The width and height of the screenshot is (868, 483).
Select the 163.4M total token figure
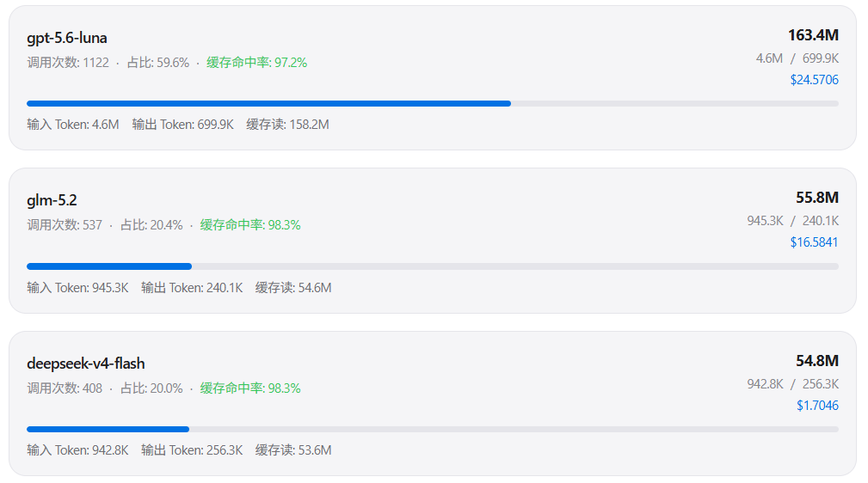[813, 35]
